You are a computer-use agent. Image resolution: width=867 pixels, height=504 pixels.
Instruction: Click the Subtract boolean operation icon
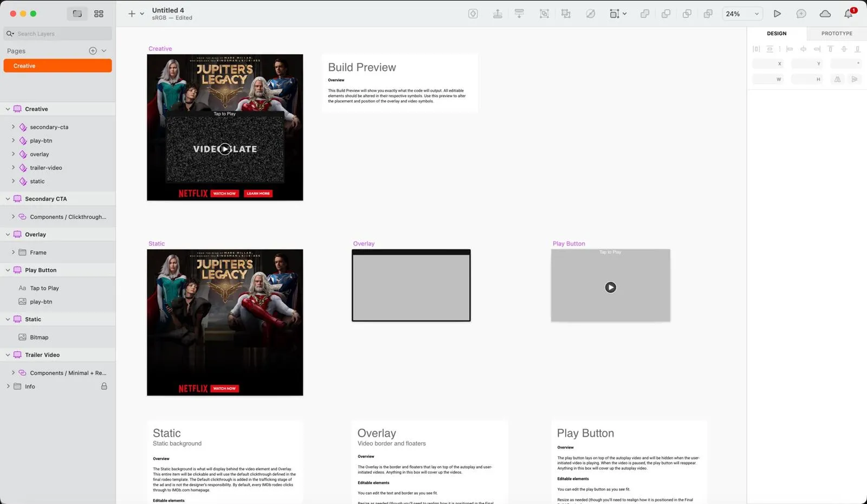click(x=666, y=14)
